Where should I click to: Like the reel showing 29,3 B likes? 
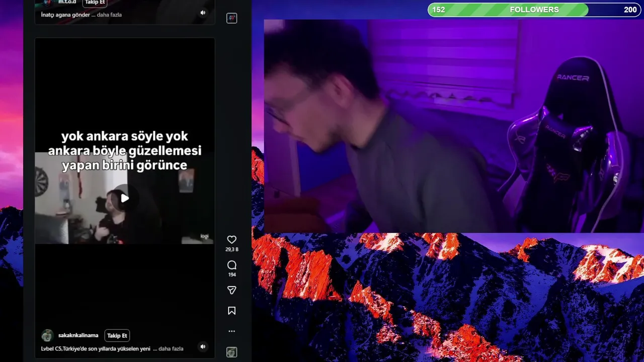[x=231, y=240]
